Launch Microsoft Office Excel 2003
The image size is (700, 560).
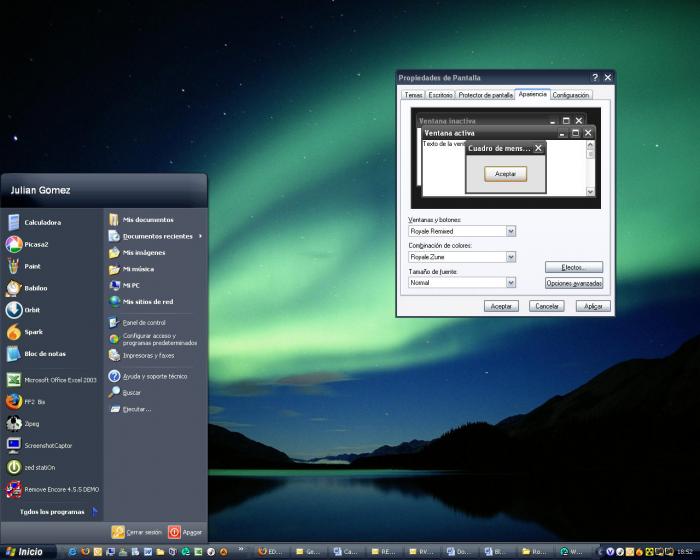pyautogui.click(x=52, y=380)
